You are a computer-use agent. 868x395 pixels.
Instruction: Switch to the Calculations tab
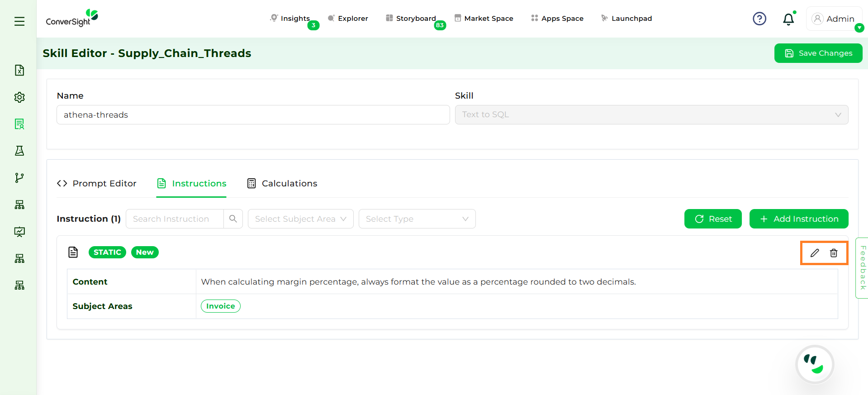282,183
